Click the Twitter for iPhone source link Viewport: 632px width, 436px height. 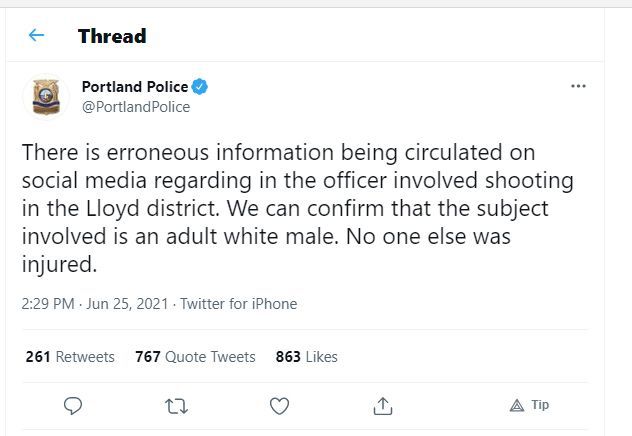(239, 304)
